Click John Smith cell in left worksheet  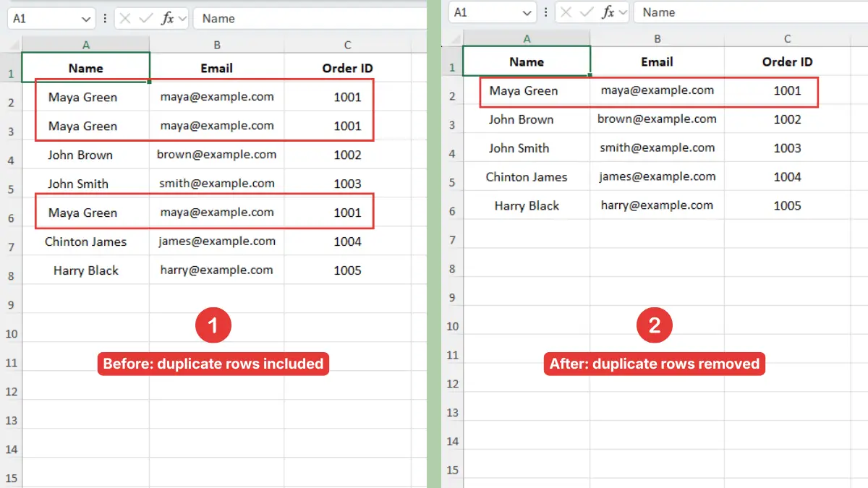coord(86,184)
